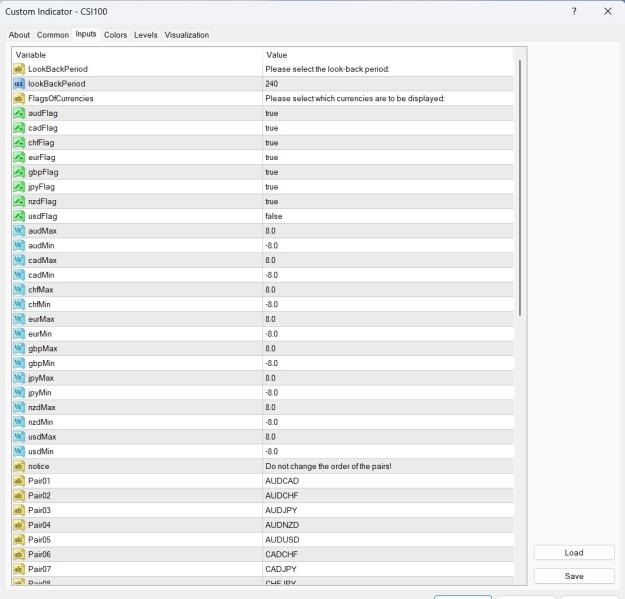Click the integer icon beside lookBackPeriod
This screenshot has height=599, width=625.
[x=19, y=84]
